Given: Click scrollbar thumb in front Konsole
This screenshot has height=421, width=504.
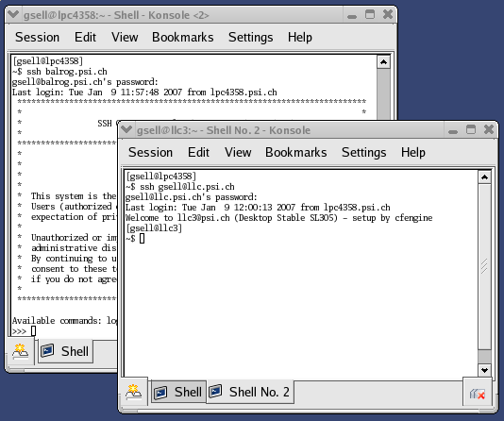Looking at the screenshot, I should (x=484, y=266).
